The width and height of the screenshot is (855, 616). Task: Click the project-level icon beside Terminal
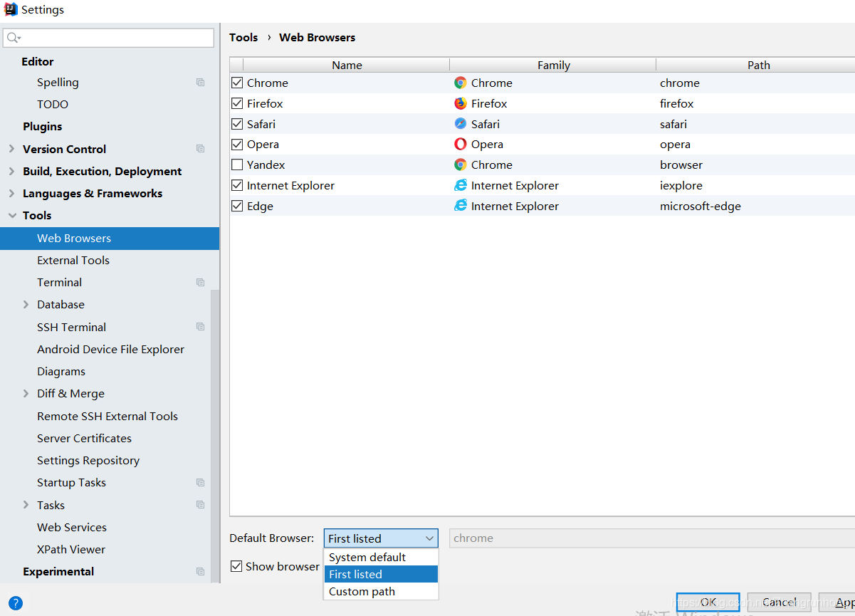tap(200, 283)
